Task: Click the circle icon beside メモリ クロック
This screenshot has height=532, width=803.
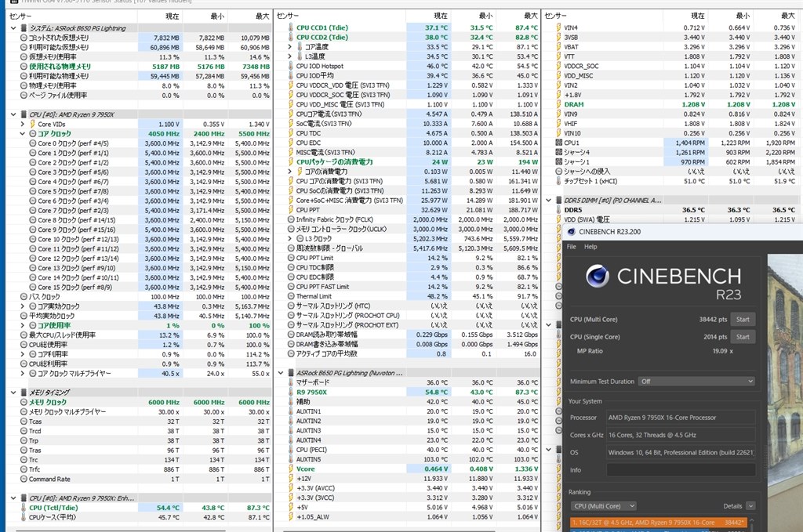Action: tap(24, 402)
